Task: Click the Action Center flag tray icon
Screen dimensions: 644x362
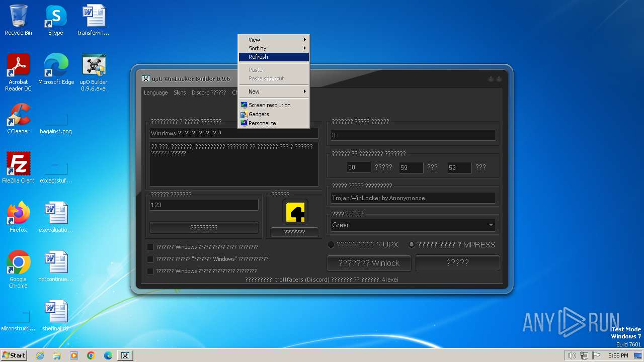Action: pos(596,355)
